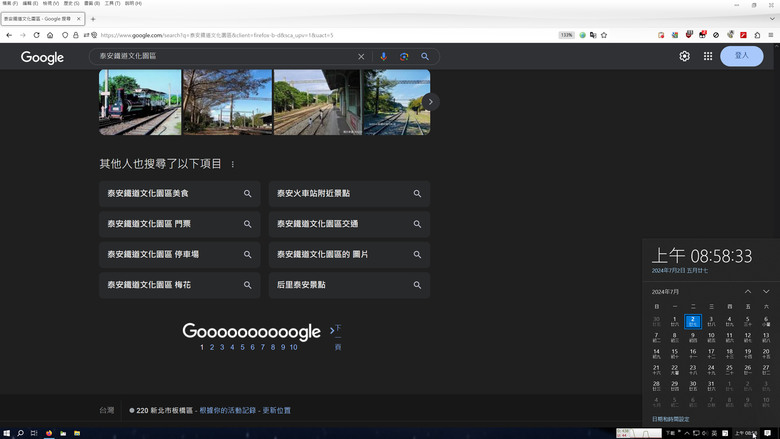Show hidden tray icons chevron

click(687, 433)
